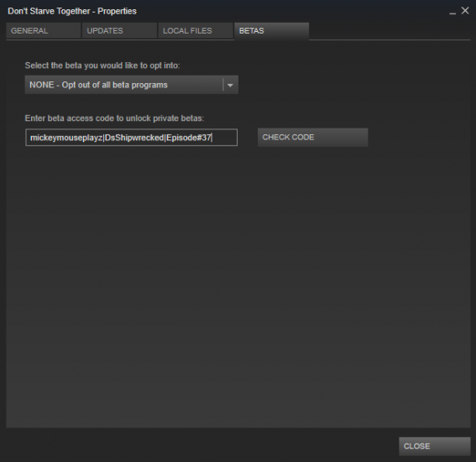Open the Updates tab
476x462 pixels.
coord(119,31)
